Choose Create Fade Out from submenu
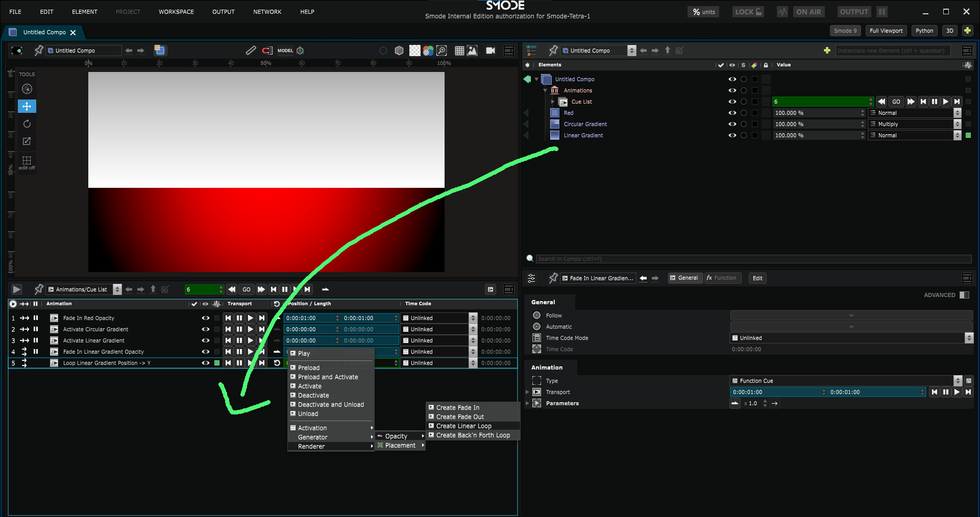 460,417
